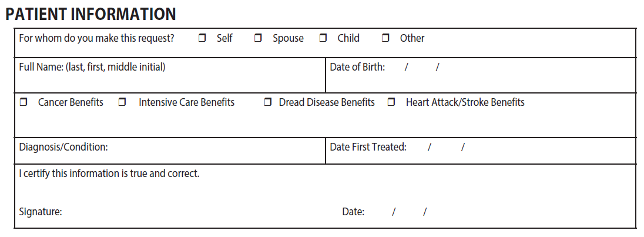Click the Date of Birth day blank
This screenshot has height=237, width=644.
[x=422, y=68]
